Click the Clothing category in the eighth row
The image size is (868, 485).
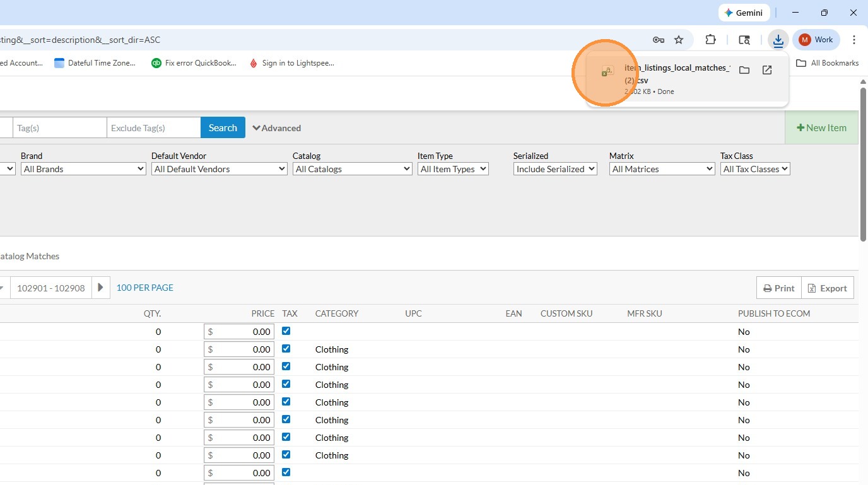click(x=332, y=455)
